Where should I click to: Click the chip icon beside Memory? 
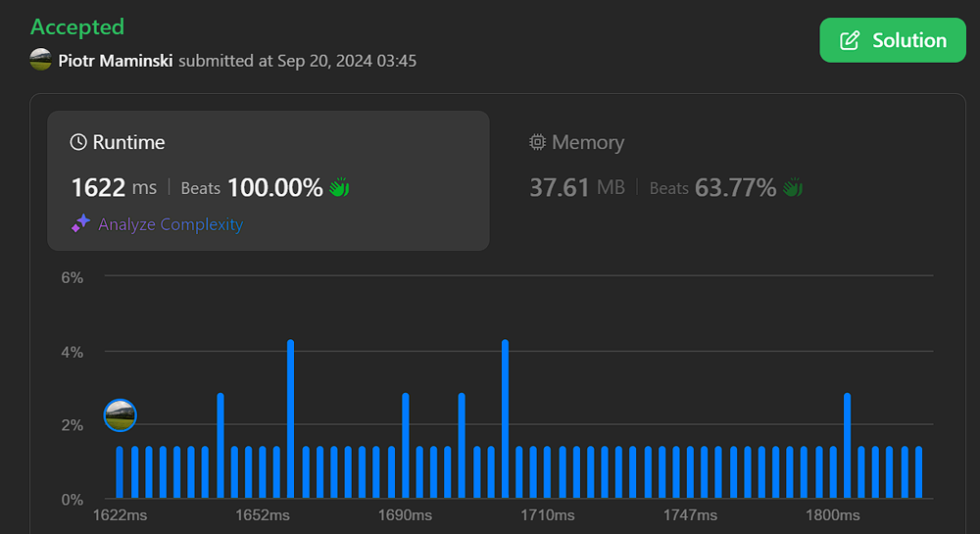tap(537, 142)
